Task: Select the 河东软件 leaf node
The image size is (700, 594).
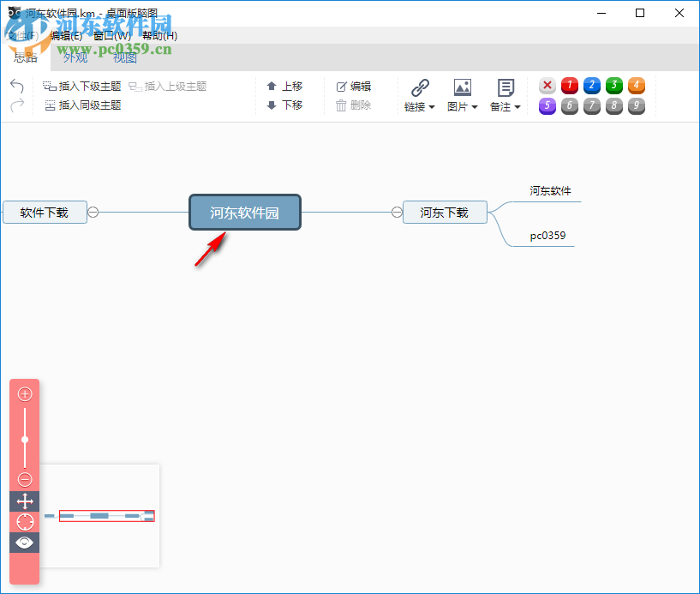Action: (550, 191)
